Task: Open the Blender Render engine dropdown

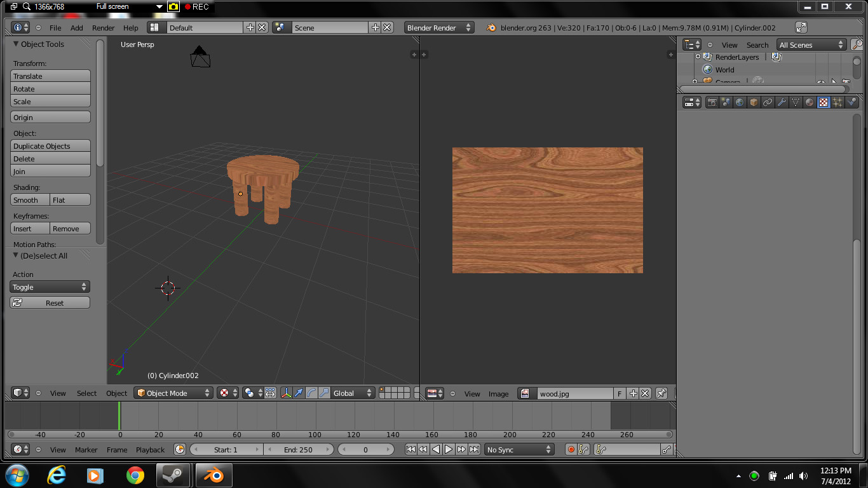Action: coord(439,27)
